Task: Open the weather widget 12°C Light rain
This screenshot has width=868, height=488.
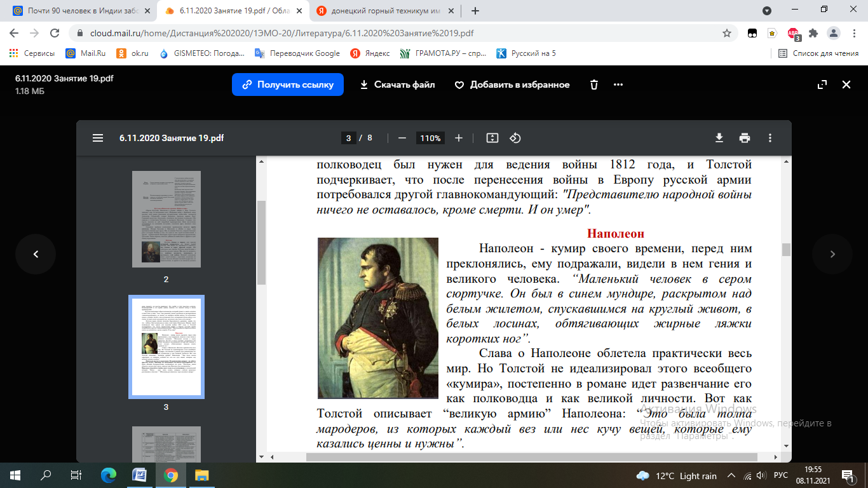Action: [x=676, y=476]
